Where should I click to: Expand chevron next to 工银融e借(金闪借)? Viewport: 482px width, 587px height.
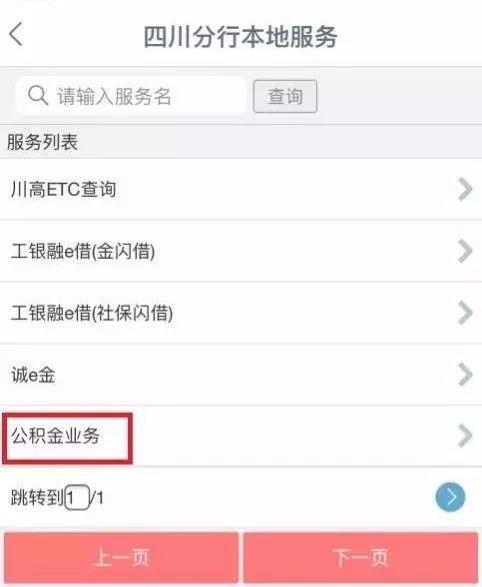[x=465, y=251]
